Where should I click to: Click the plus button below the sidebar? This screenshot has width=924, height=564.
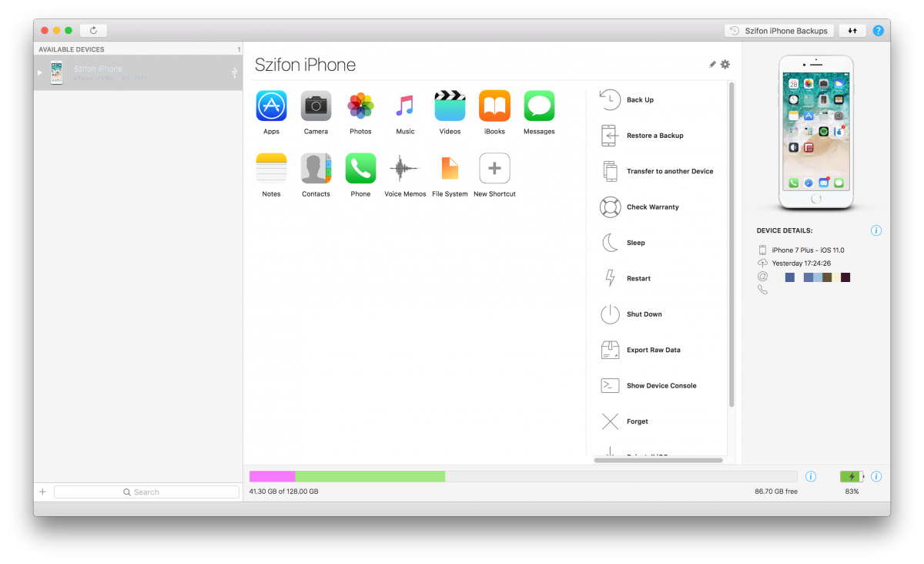pos(42,492)
